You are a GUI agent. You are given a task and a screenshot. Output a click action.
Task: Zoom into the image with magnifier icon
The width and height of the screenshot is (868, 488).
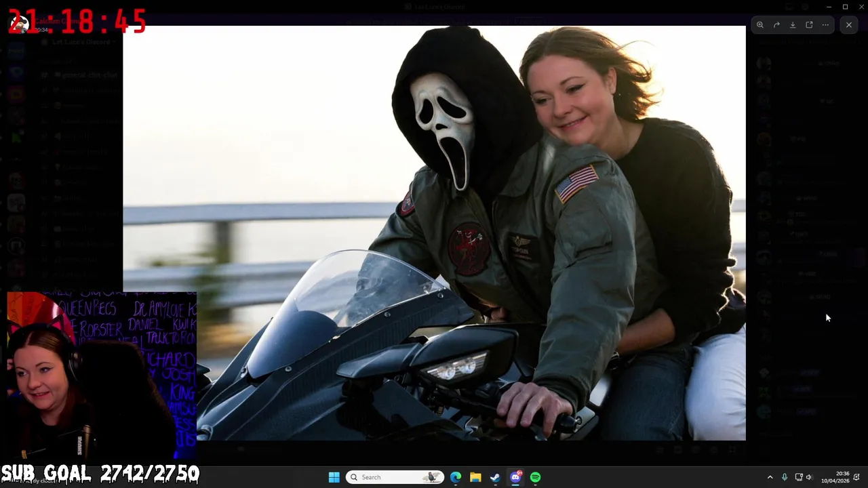pos(760,25)
